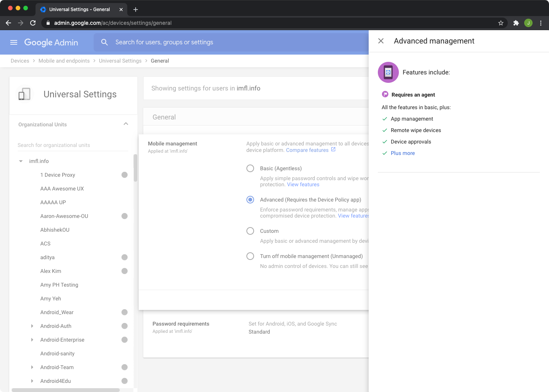Open the Chrome profile avatar
The height and width of the screenshot is (392, 549).
tap(528, 23)
